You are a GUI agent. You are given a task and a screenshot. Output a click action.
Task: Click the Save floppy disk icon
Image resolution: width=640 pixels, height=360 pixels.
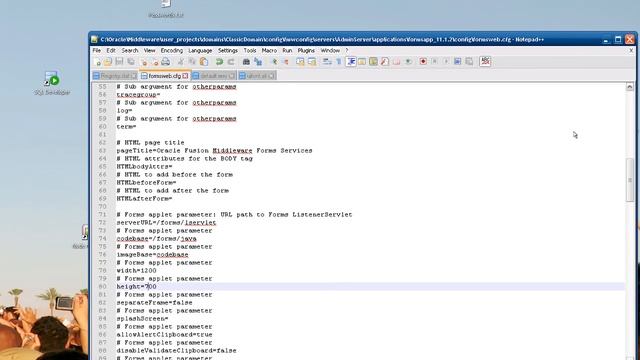click(x=119, y=62)
